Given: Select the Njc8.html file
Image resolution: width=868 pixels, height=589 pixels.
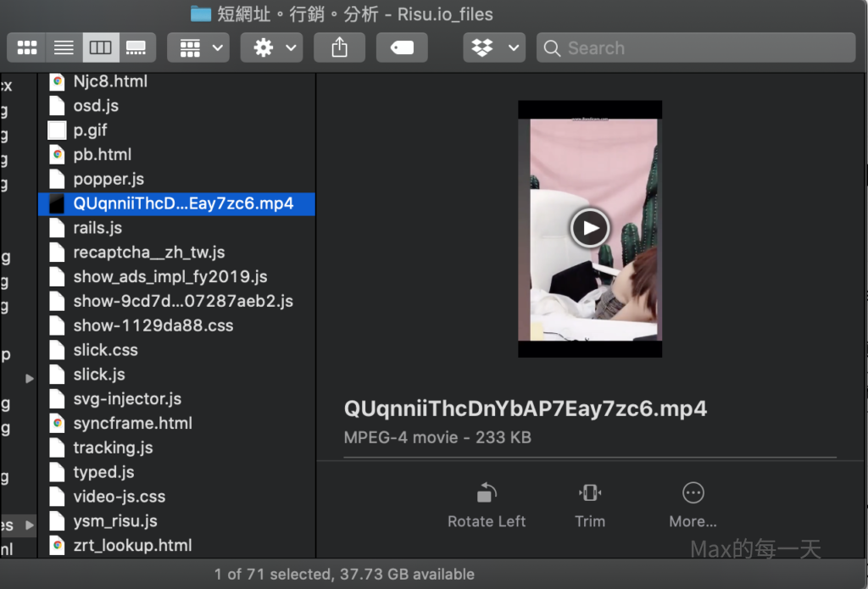Looking at the screenshot, I should pos(110,81).
